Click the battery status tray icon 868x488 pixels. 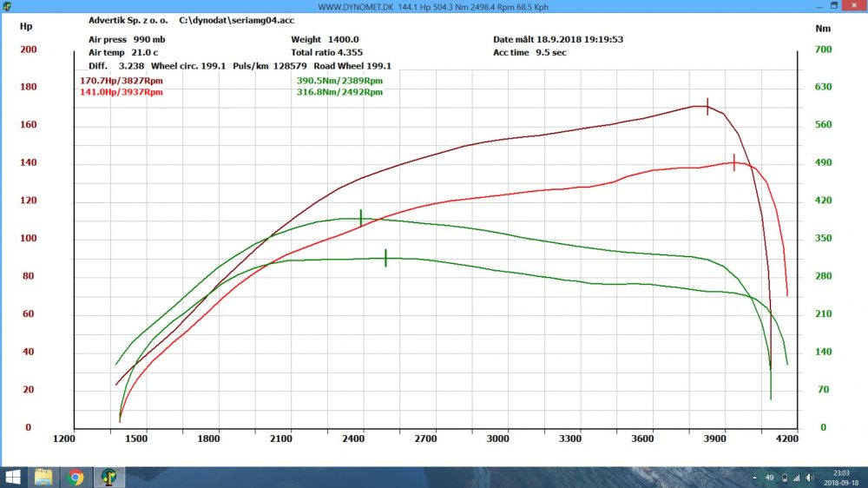tap(785, 478)
